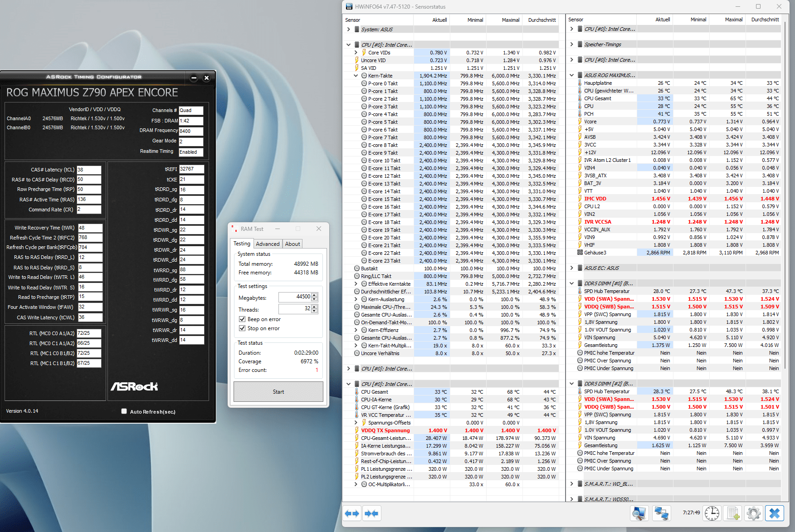The width and height of the screenshot is (795, 532).
Task: Open the About tab in RAM Test
Action: click(293, 244)
